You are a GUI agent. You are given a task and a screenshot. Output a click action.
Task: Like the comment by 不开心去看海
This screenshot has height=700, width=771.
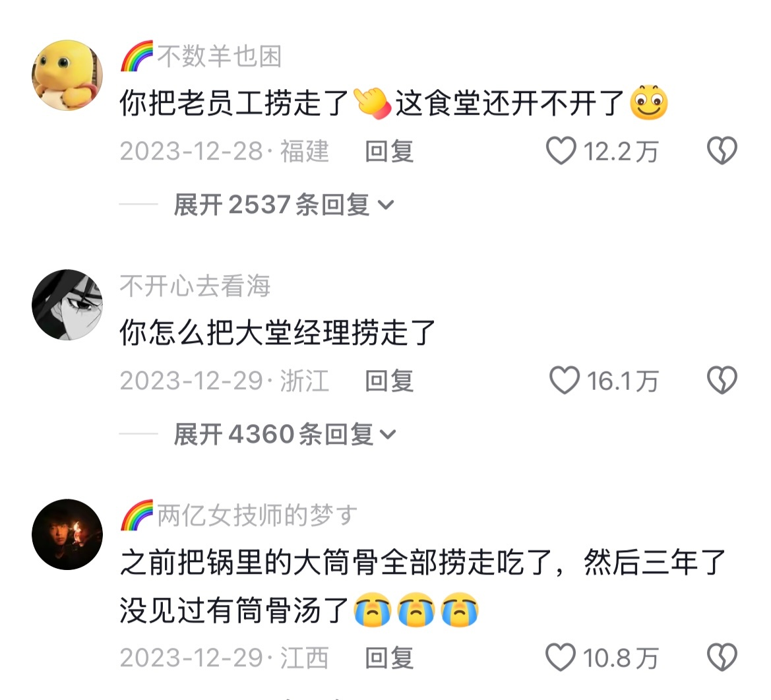(564, 380)
